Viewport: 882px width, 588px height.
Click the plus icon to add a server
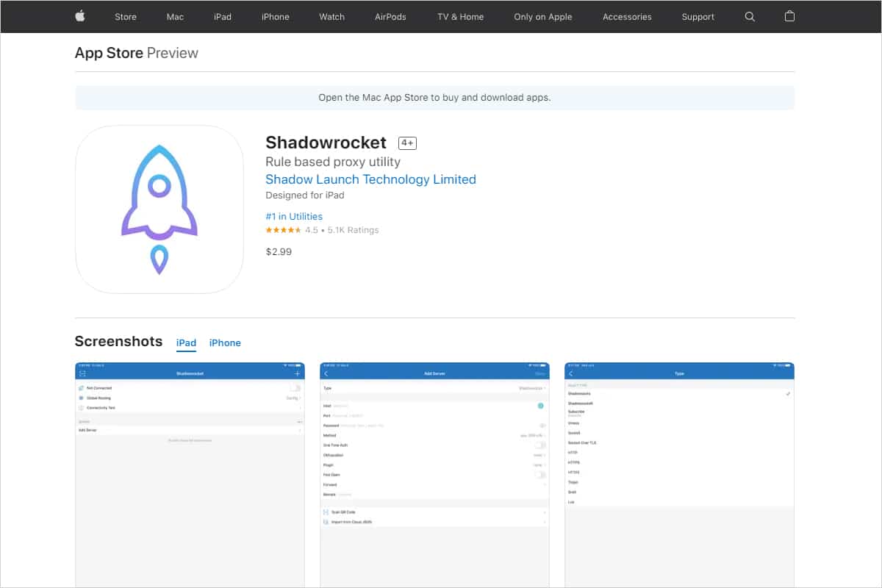point(298,373)
